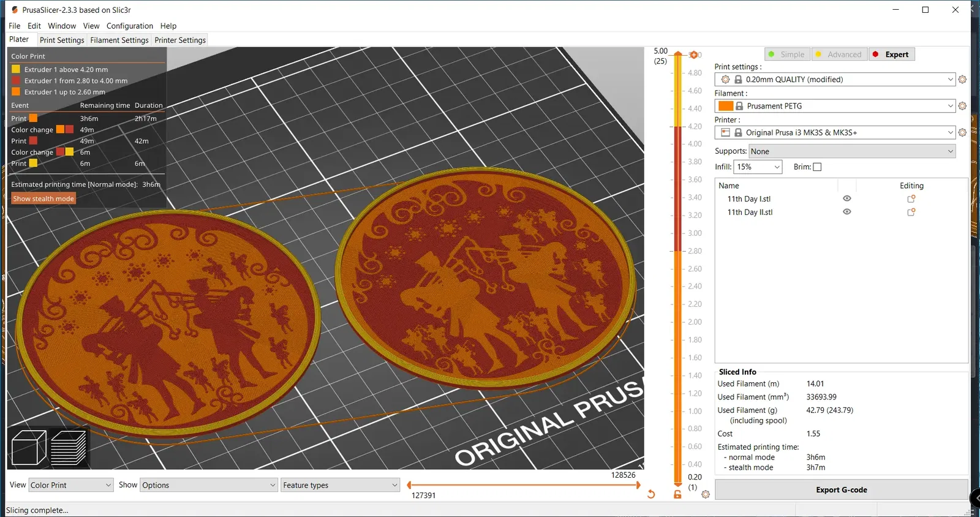Click the gear icon below the layer slider

[x=706, y=494]
